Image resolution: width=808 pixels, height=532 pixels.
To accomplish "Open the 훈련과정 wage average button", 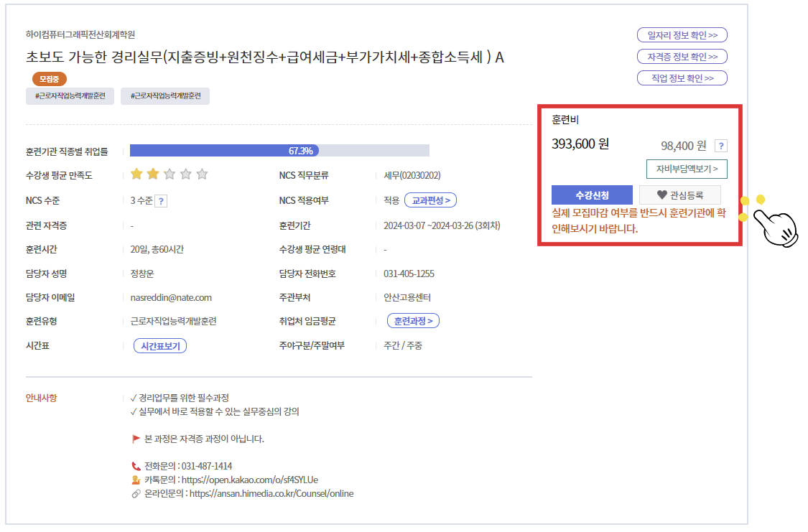I will (x=413, y=321).
